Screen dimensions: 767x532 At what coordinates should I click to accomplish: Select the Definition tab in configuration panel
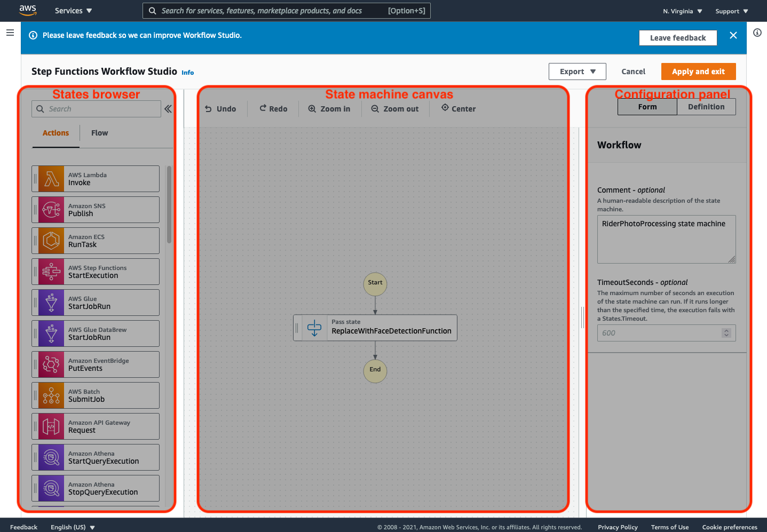click(706, 107)
